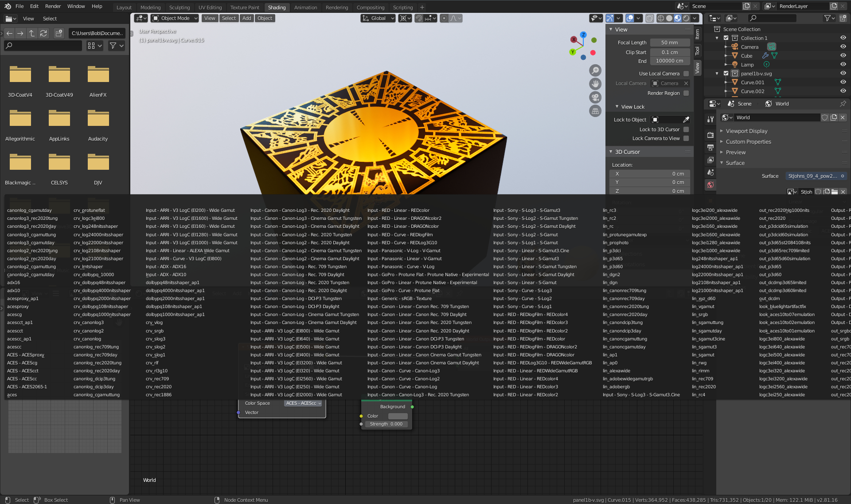Click the Blender logo menu icon
Image resolution: width=851 pixels, height=504 pixels.
[x=7, y=6]
